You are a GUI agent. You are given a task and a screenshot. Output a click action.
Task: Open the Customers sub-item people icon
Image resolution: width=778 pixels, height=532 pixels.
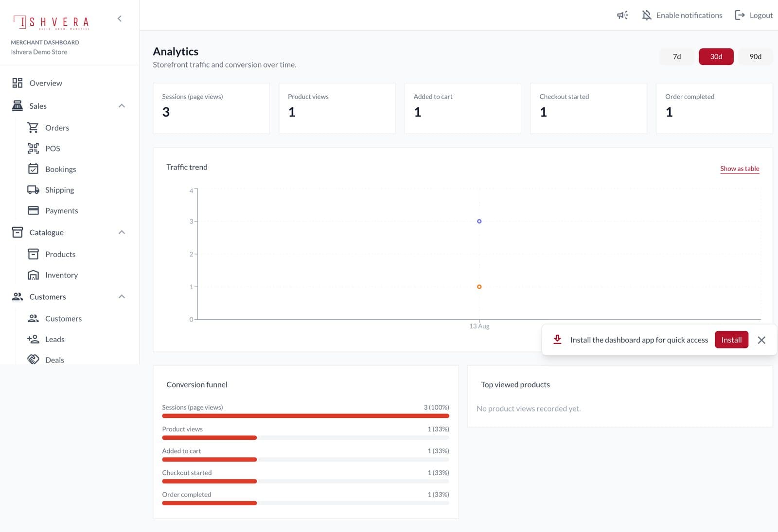coord(33,318)
